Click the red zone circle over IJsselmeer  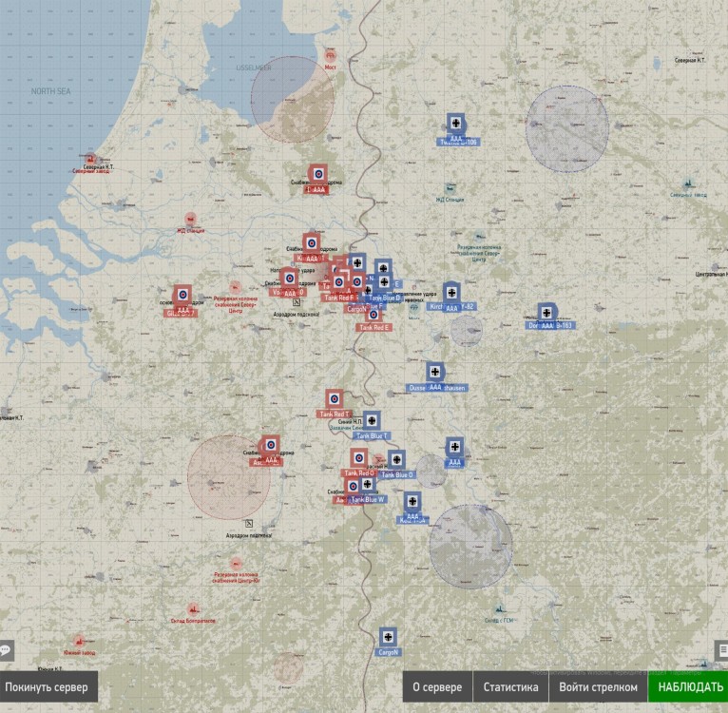click(293, 100)
